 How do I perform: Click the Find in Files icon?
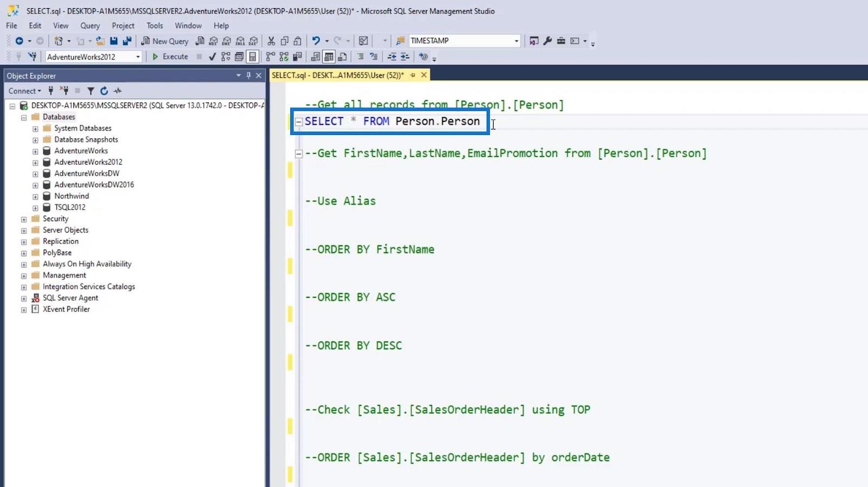pyautogui.click(x=400, y=41)
